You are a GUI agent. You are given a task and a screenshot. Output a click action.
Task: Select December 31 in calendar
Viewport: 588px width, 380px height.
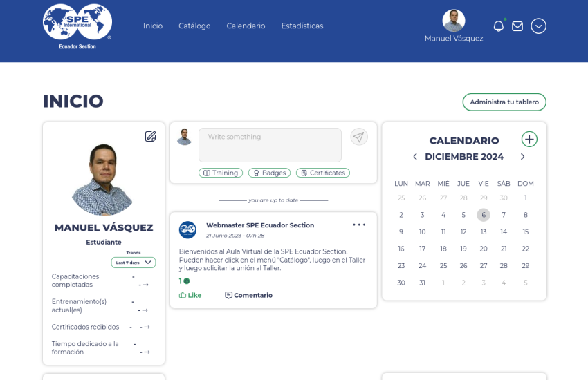coord(422,283)
